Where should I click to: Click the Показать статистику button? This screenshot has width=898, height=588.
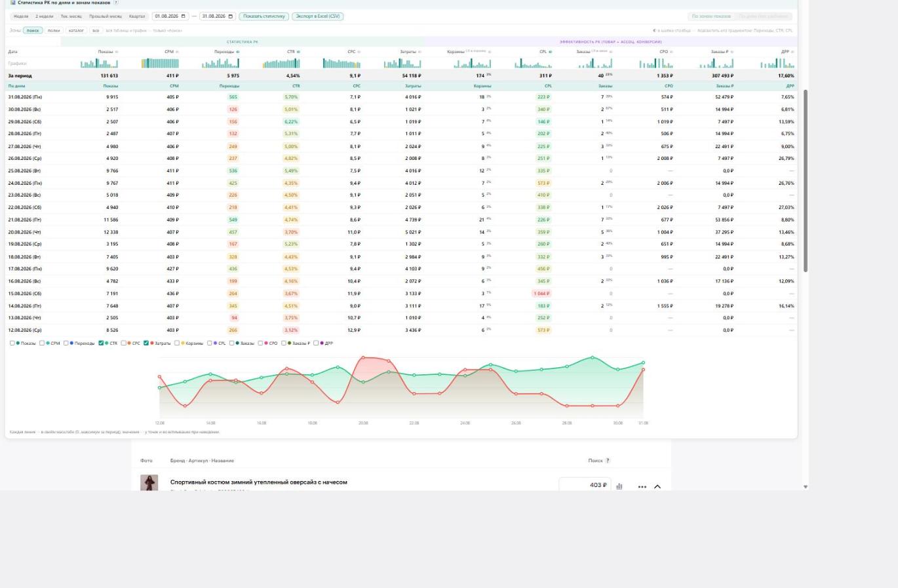point(264,16)
